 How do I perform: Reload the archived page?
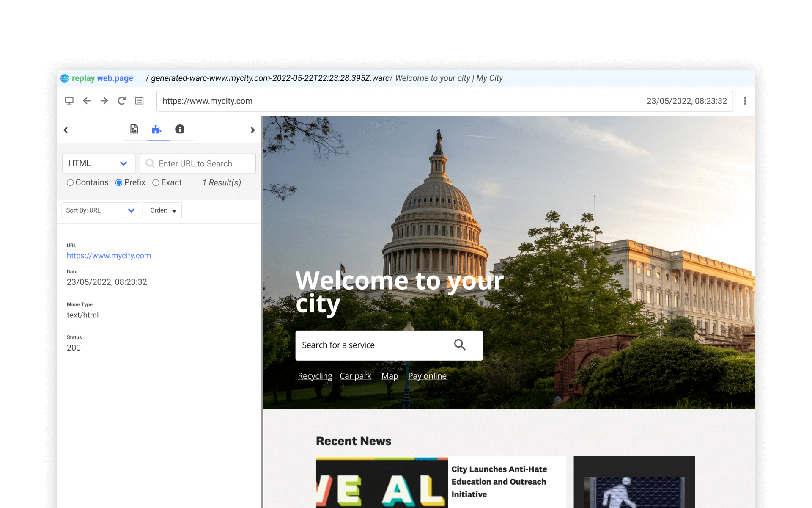click(x=122, y=101)
